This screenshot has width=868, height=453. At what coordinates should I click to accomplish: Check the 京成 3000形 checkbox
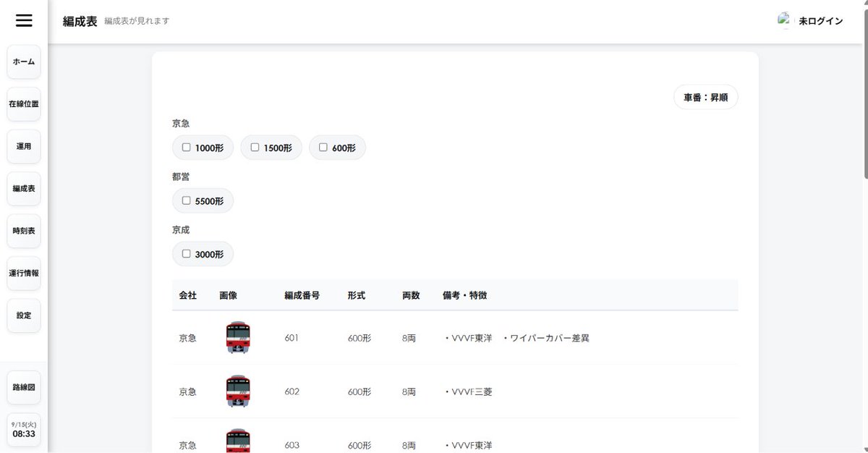(x=186, y=254)
